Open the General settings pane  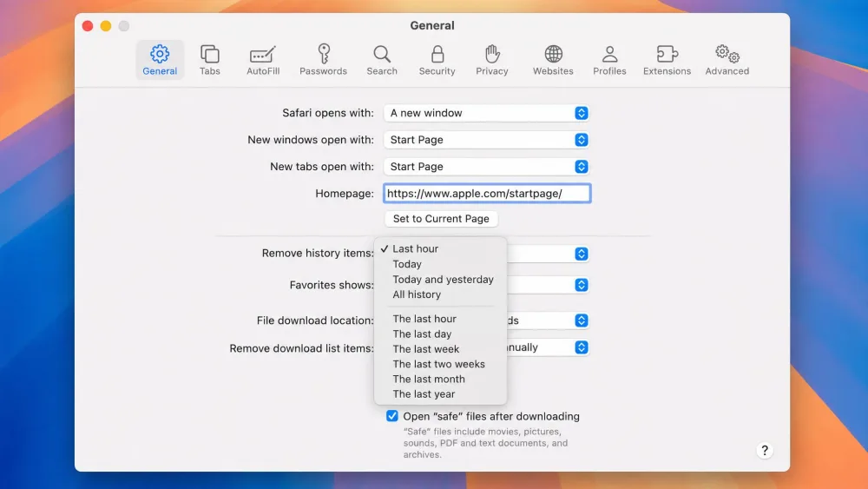coord(160,60)
